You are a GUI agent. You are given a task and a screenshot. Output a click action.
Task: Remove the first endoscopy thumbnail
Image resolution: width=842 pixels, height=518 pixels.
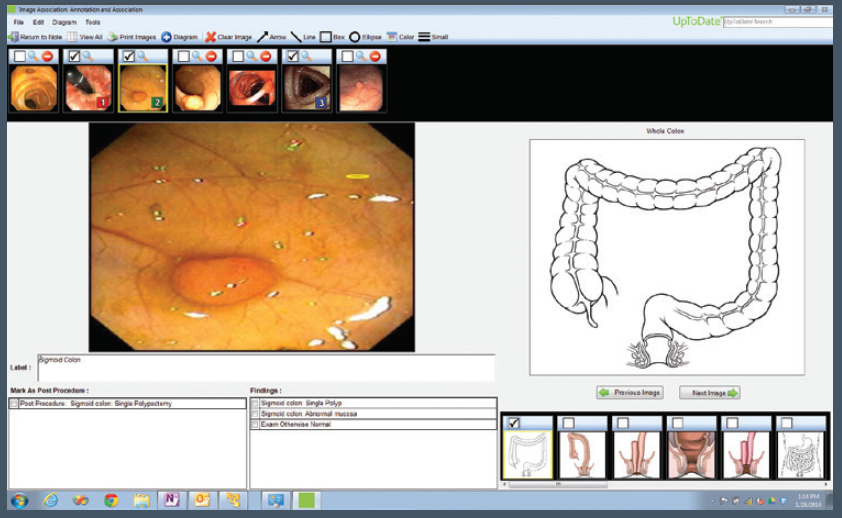click(48, 56)
